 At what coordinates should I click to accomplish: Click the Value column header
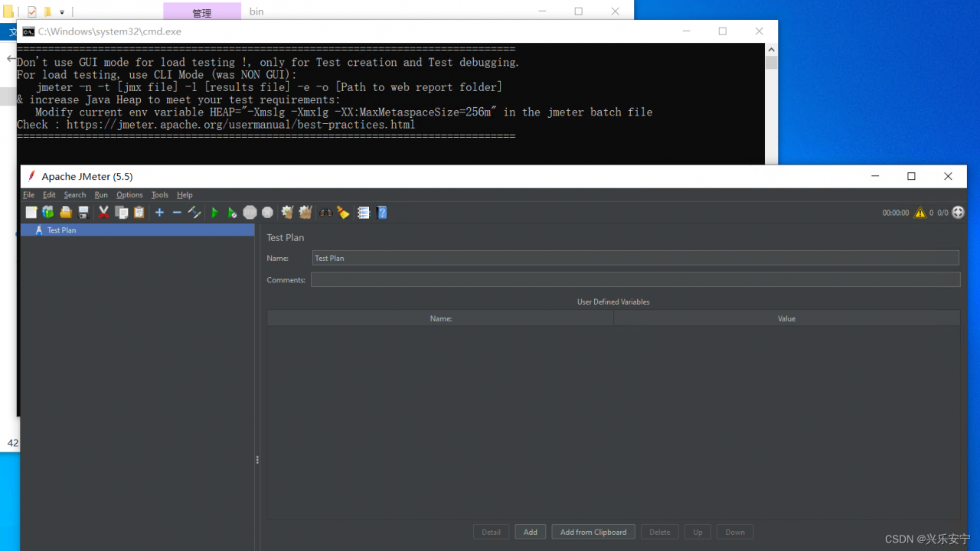pos(786,318)
